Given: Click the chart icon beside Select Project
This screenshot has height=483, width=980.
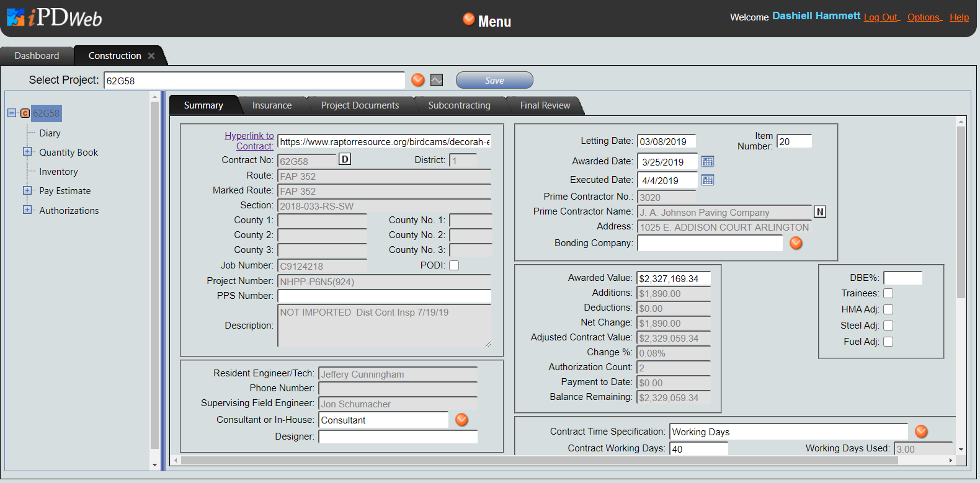Looking at the screenshot, I should [x=437, y=80].
